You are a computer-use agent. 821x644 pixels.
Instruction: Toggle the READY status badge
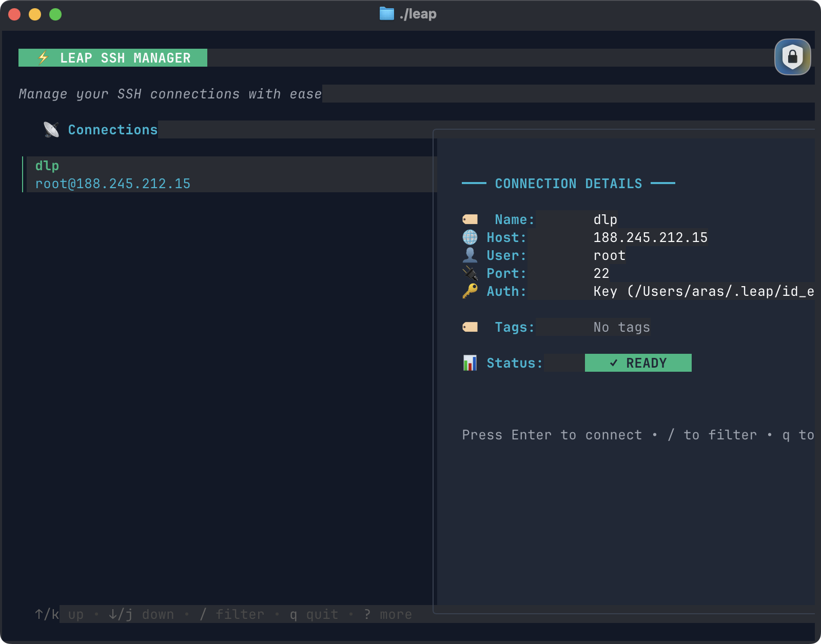pyautogui.click(x=638, y=363)
